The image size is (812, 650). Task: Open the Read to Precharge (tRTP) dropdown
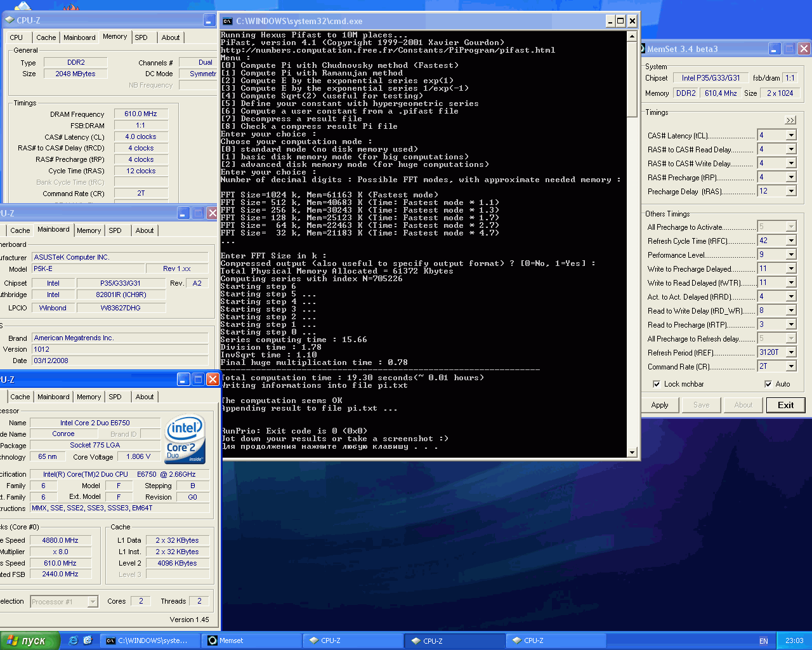point(791,324)
